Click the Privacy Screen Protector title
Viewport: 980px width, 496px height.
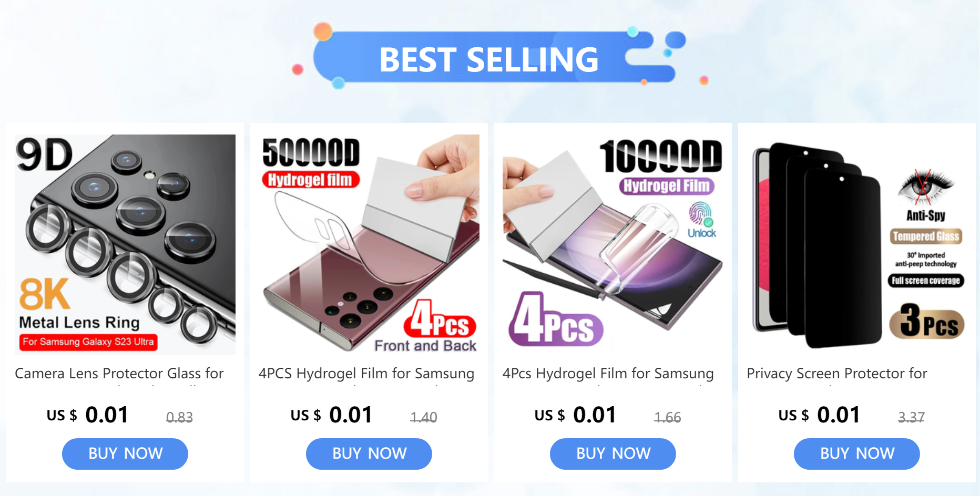(837, 374)
